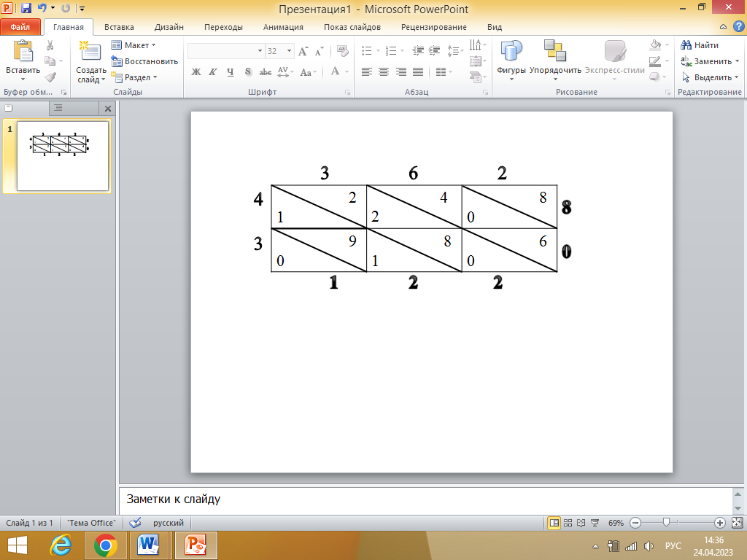Expand the font size dropdown
This screenshot has height=560, width=747.
pyautogui.click(x=289, y=51)
